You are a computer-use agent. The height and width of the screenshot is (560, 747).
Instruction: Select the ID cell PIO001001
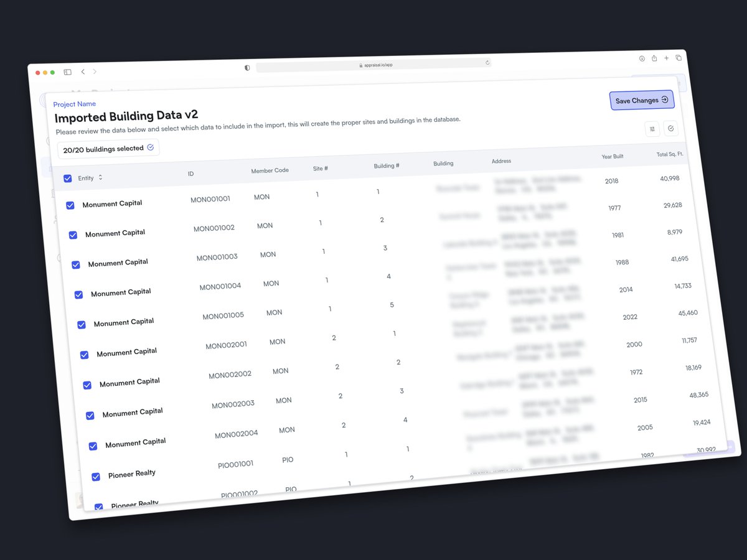coord(236,464)
